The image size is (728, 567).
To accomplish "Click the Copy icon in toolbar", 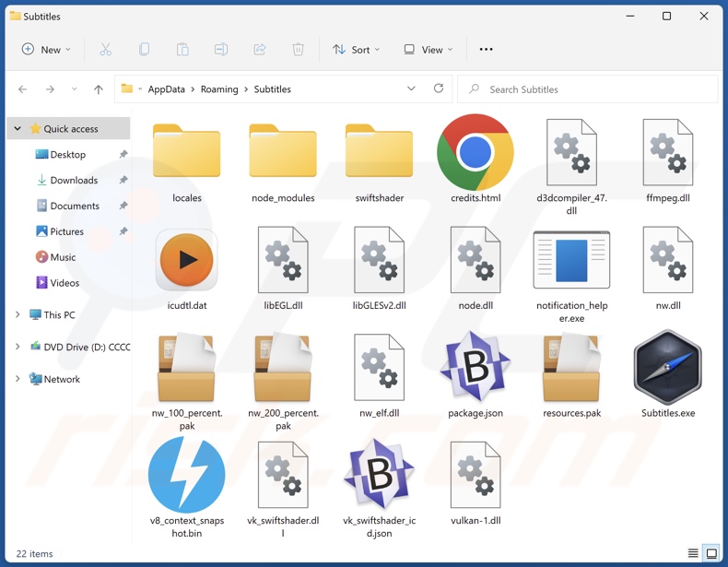I will pos(144,49).
